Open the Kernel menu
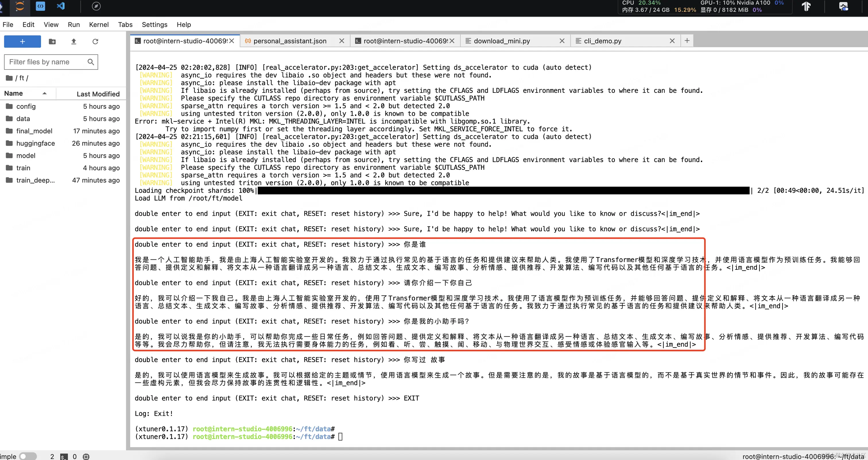The height and width of the screenshot is (460, 868). (99, 25)
